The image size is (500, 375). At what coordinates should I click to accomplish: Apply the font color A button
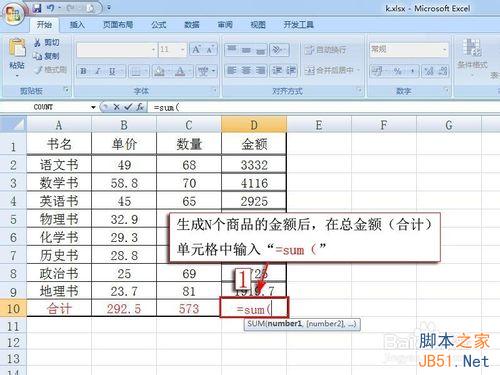tap(180, 71)
